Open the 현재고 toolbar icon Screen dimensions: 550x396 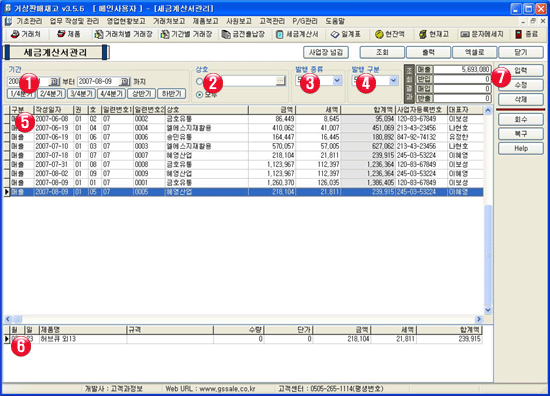click(x=434, y=34)
